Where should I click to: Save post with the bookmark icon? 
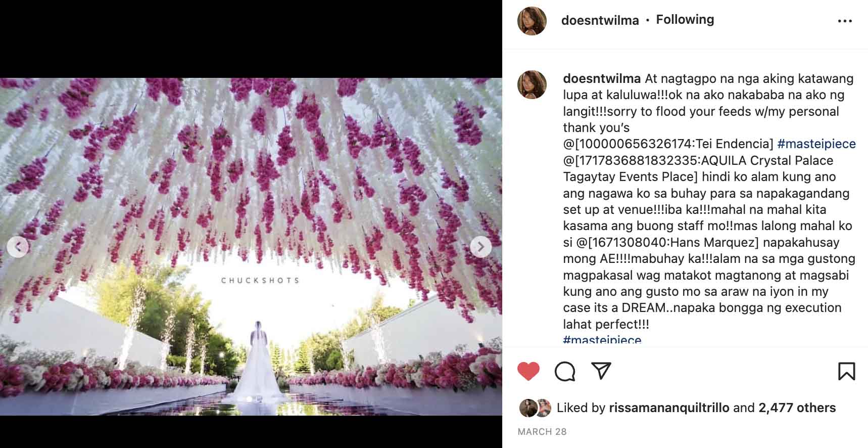pos(846,372)
